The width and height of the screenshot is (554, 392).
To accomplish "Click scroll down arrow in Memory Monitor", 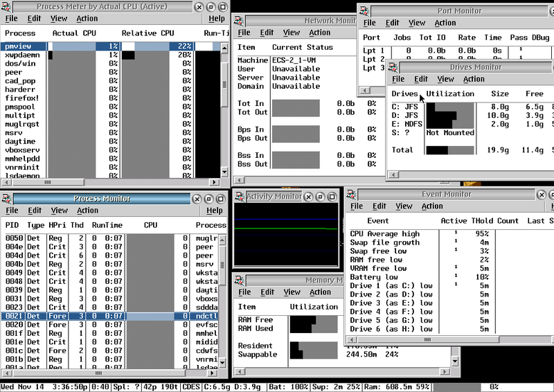I will coord(455,362).
